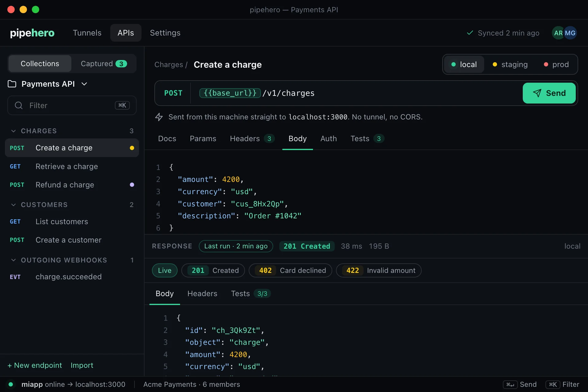Click the {{base_url}} variable chip
Viewport: 588px width, 392px height.
[230, 93]
